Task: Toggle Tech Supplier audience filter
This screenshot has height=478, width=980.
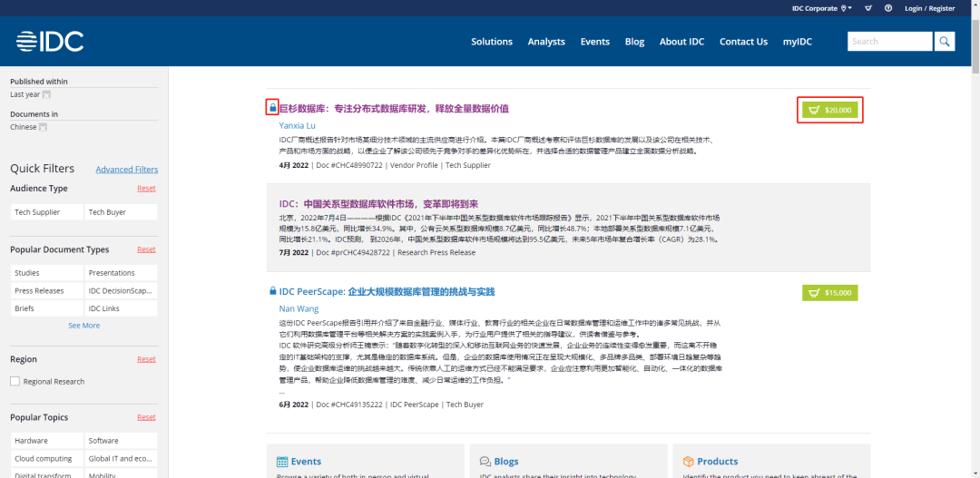Action: [x=47, y=212]
